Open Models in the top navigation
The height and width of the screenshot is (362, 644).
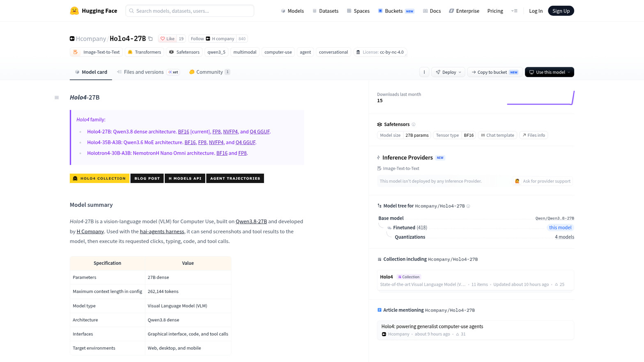click(x=292, y=11)
